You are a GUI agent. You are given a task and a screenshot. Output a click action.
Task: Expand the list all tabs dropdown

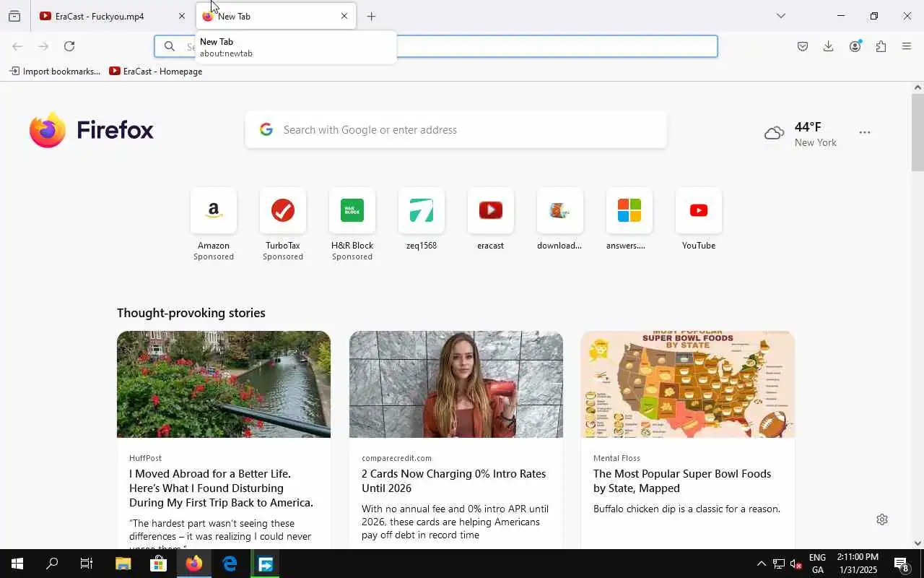click(x=780, y=16)
